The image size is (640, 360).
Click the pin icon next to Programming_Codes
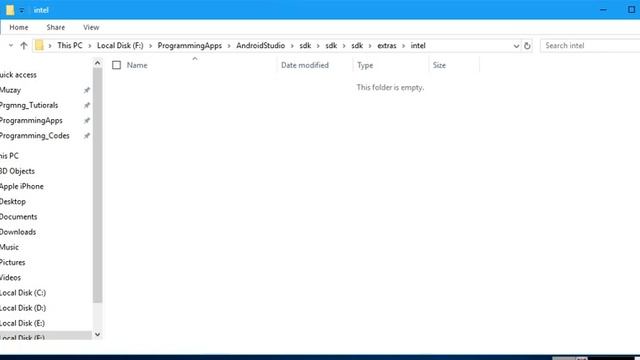pos(87,136)
